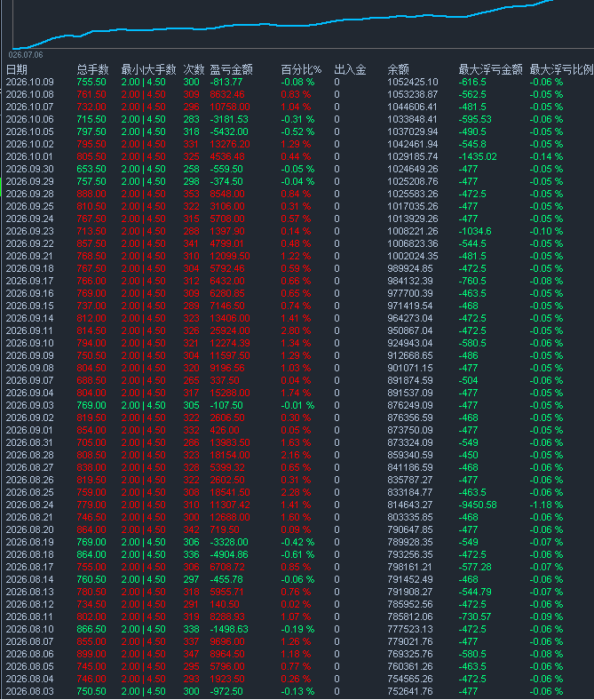Viewport: 594px width, 700px height.
Task: Click percentage value 1.74 %
Action: pos(296,393)
